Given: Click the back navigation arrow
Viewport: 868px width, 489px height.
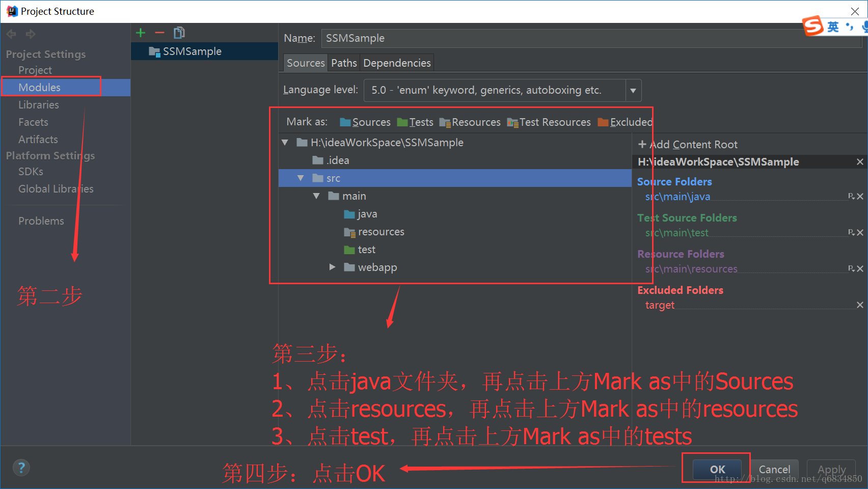Looking at the screenshot, I should click(x=12, y=34).
